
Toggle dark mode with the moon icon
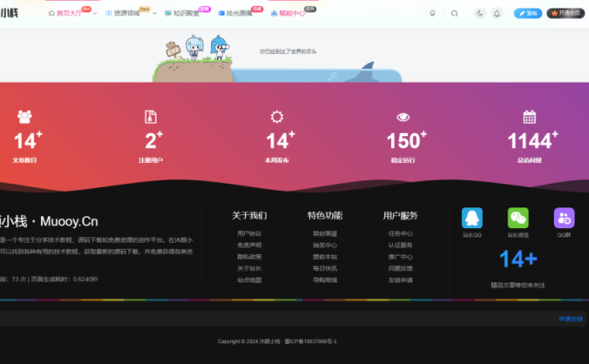click(x=480, y=14)
